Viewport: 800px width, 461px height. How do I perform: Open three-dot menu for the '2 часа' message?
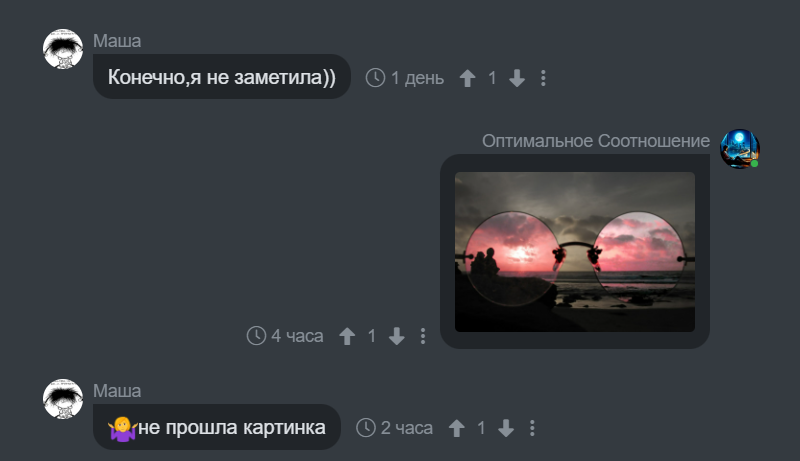click(x=532, y=428)
